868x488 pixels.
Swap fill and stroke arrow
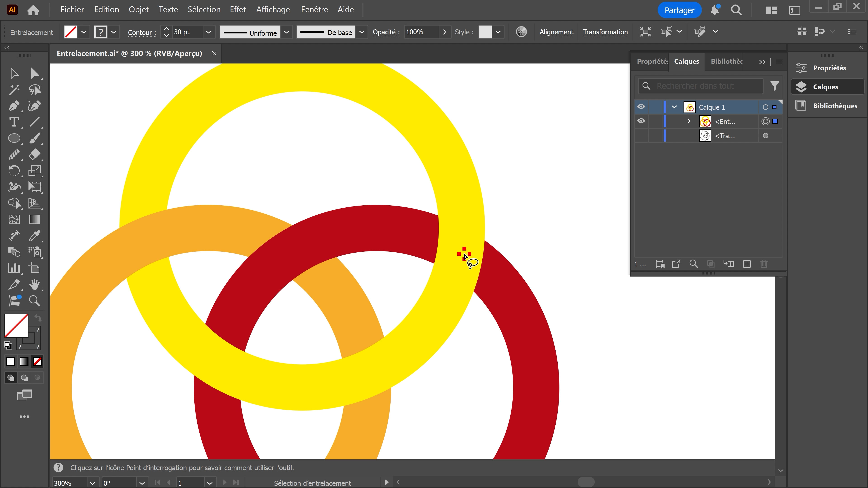[x=38, y=318]
